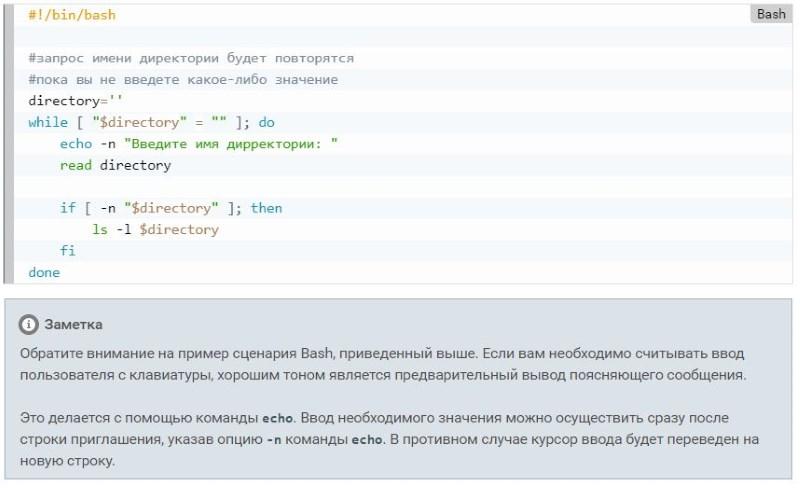Click the 'if' keyword in code
The image size is (800, 488).
point(68,208)
